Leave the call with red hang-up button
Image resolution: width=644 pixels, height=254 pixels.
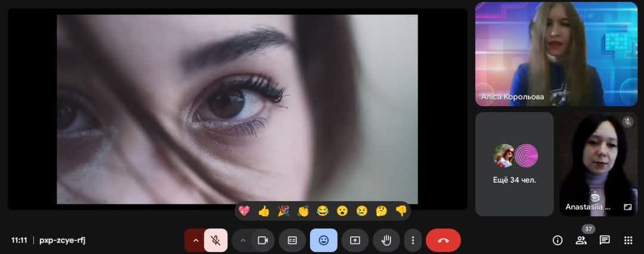(443, 240)
